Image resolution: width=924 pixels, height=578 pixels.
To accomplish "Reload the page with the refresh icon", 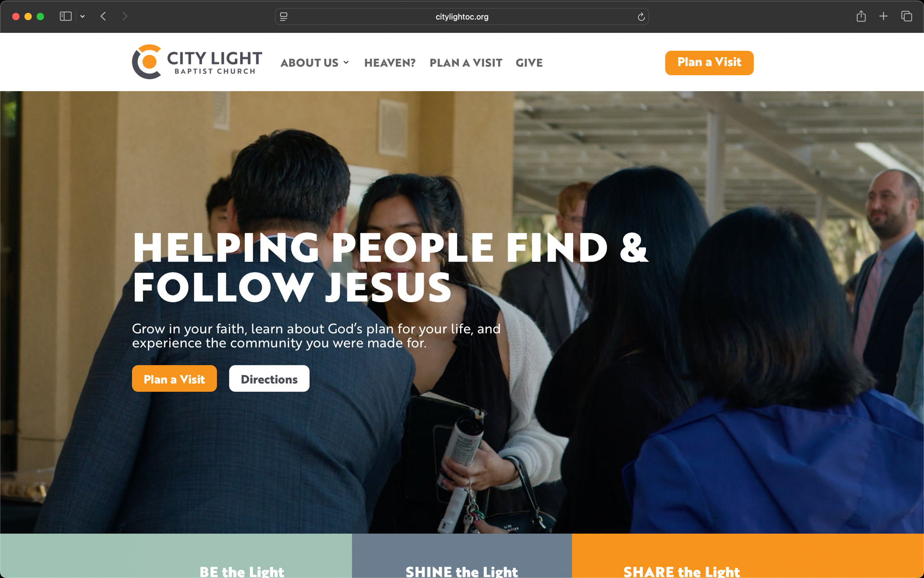I will tap(641, 17).
